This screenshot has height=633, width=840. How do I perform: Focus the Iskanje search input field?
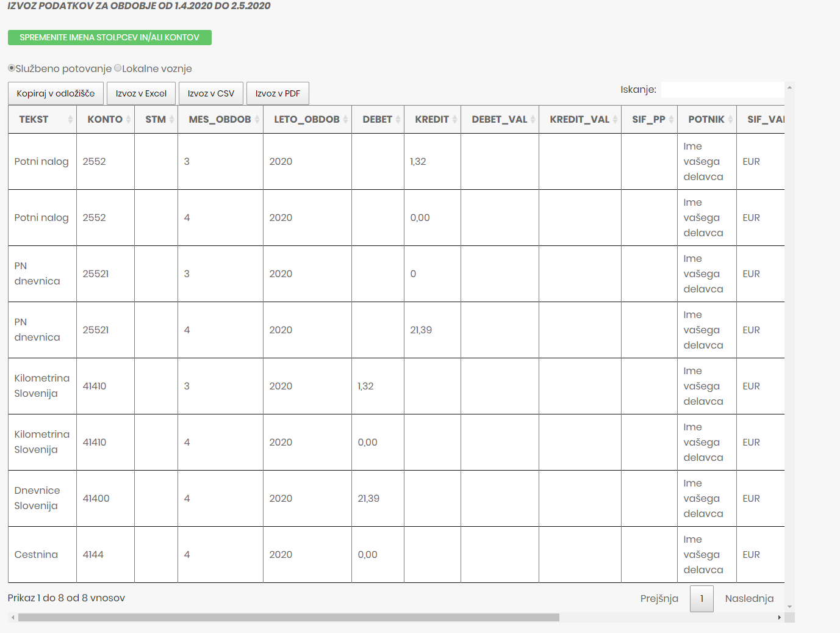(x=722, y=90)
